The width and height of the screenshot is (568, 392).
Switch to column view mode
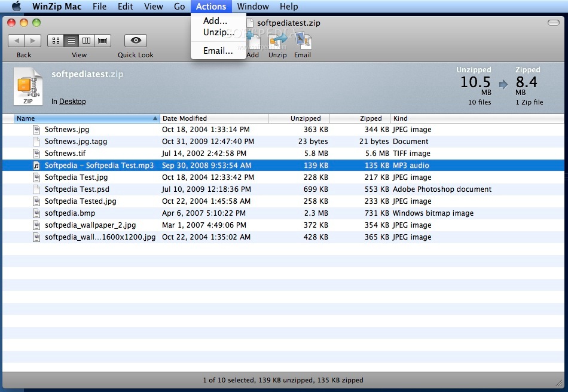coord(87,41)
